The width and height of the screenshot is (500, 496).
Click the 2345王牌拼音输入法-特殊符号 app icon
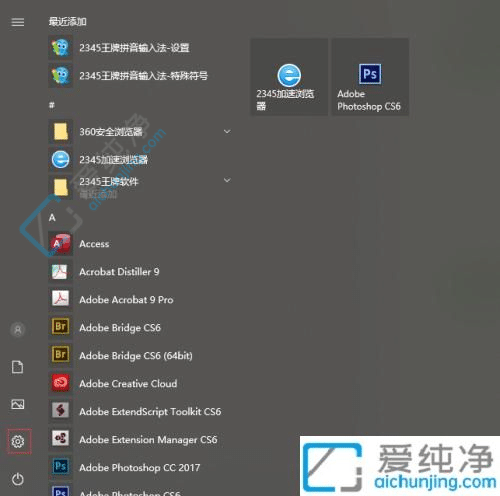[x=60, y=76]
